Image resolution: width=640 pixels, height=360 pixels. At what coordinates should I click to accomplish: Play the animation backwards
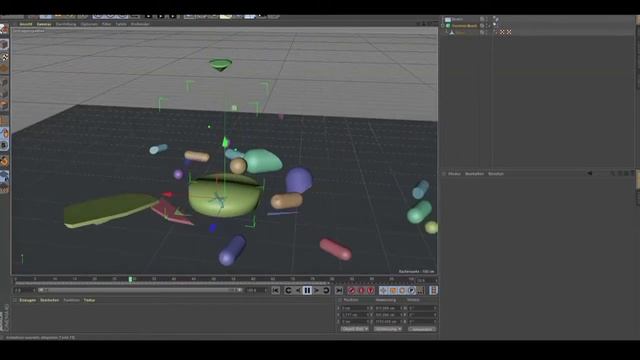298,290
